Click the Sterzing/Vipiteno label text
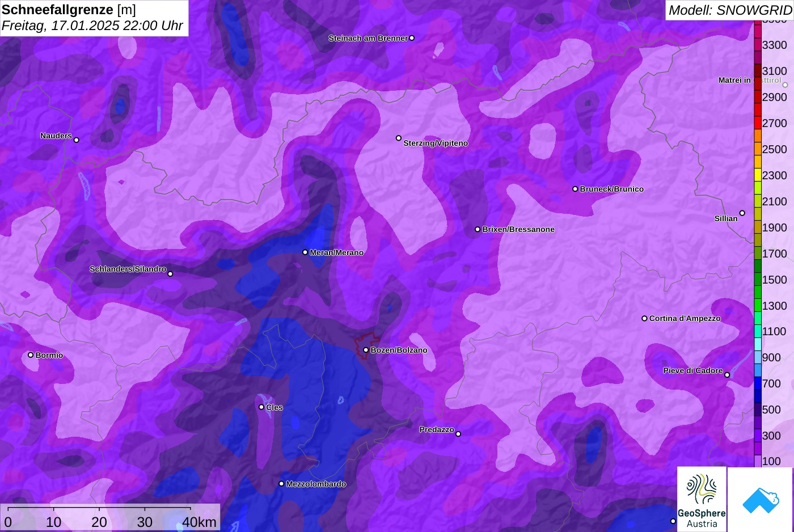The image size is (794, 532). [436, 143]
